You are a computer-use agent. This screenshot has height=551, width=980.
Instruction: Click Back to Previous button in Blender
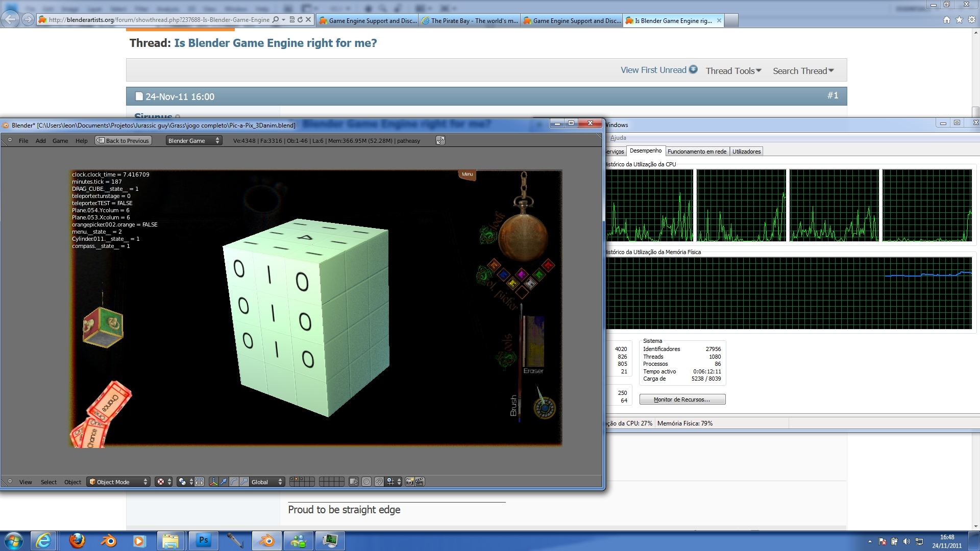coord(123,140)
